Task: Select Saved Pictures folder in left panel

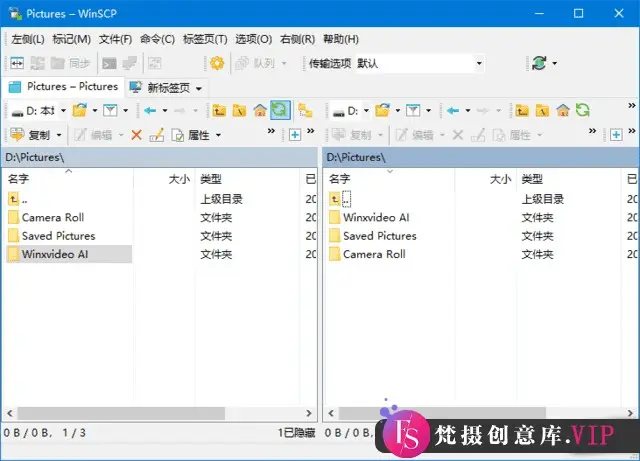Action: (x=58, y=236)
